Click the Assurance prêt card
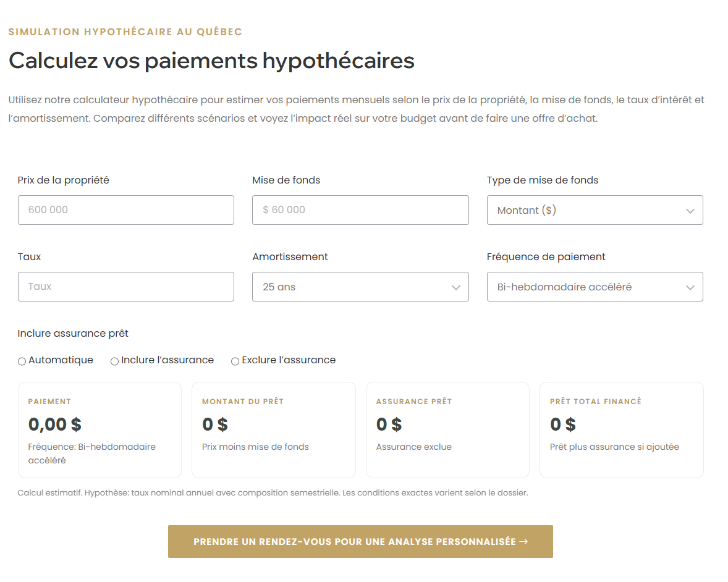 [x=447, y=429]
